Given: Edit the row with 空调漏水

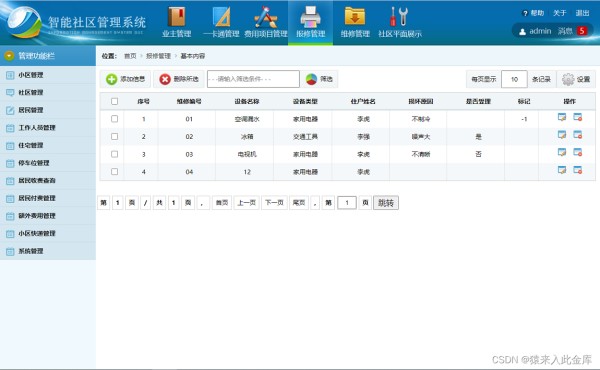Looking at the screenshot, I should (x=562, y=117).
